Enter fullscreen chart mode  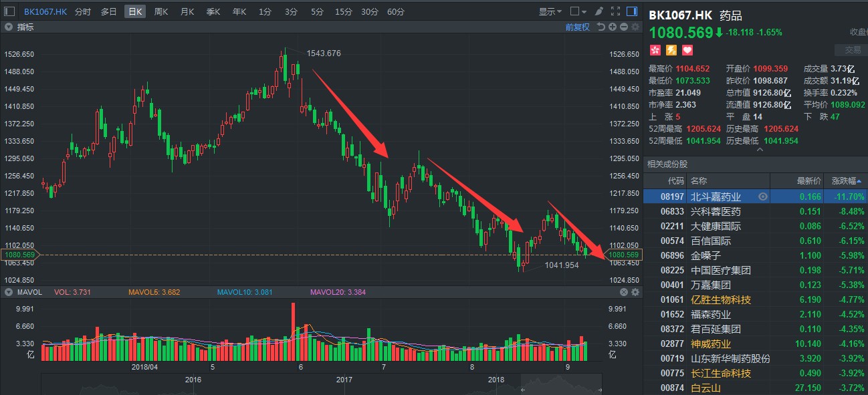[616, 11]
